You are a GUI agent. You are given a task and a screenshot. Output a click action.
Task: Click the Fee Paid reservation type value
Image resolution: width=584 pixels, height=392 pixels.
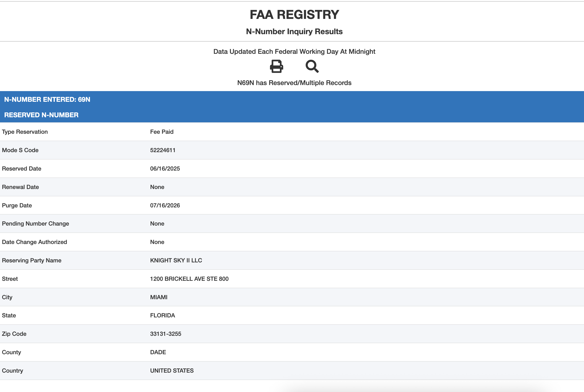[x=162, y=132]
